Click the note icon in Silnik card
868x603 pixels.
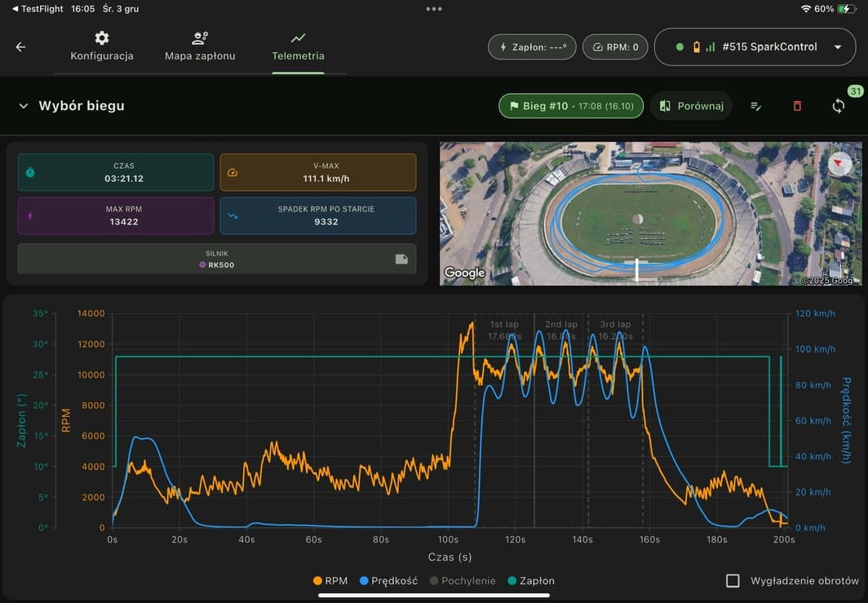401,259
